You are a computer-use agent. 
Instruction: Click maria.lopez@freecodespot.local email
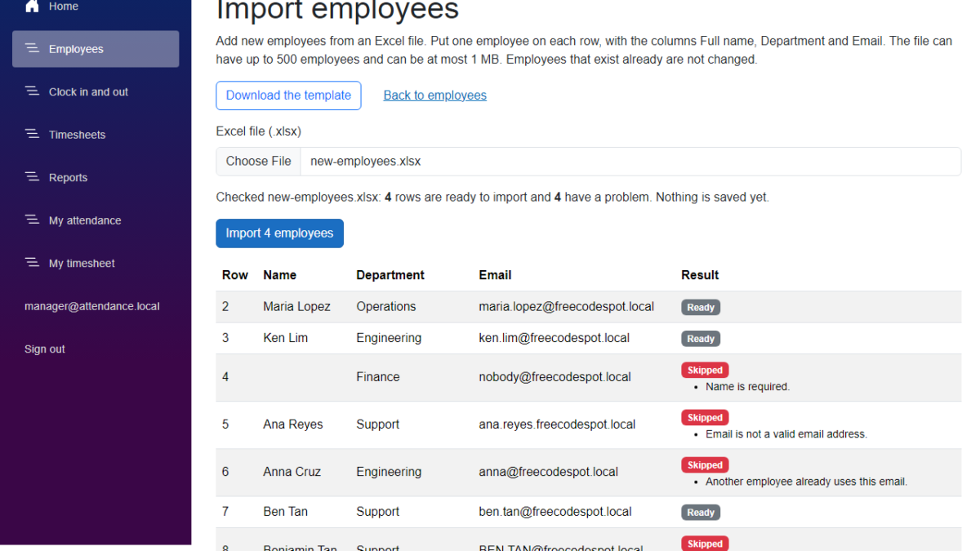(566, 307)
